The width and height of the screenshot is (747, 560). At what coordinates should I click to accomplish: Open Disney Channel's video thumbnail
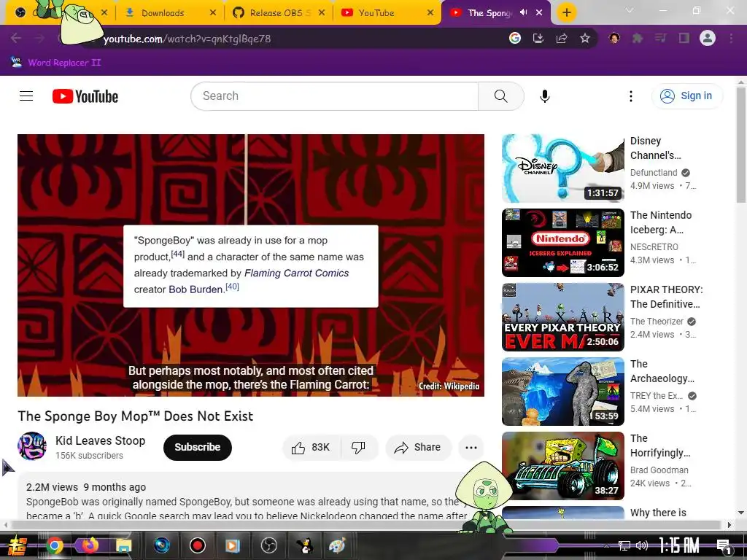[x=562, y=168]
